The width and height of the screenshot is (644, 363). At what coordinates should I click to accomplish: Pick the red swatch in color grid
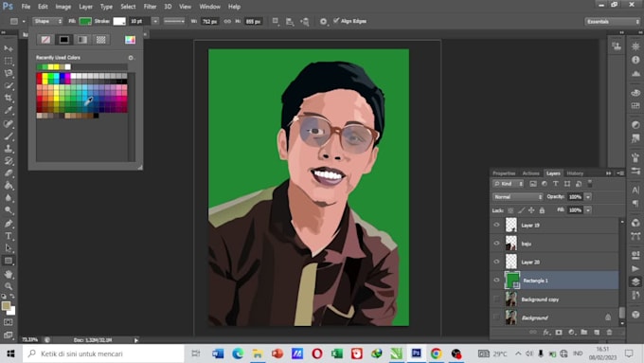[40, 76]
